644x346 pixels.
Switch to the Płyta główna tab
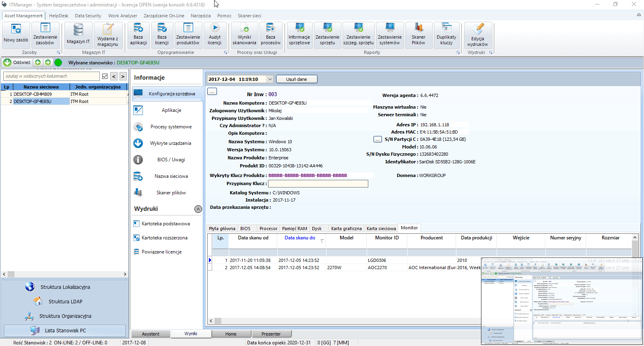pos(222,229)
